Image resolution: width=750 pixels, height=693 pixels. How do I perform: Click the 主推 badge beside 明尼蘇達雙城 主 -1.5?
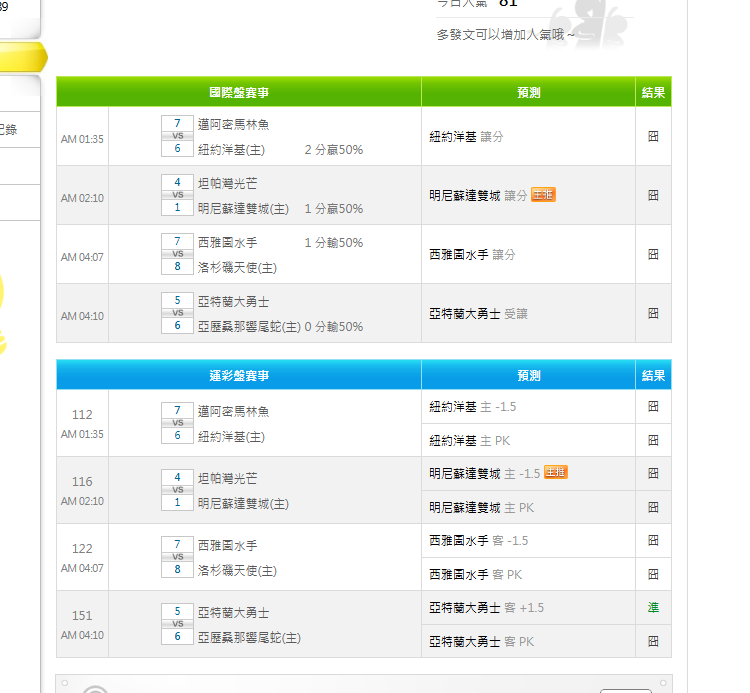[555, 473]
